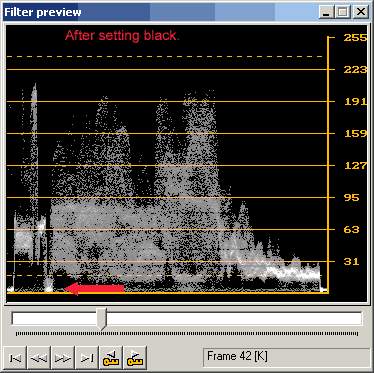Jump to the first frame

(x=15, y=357)
